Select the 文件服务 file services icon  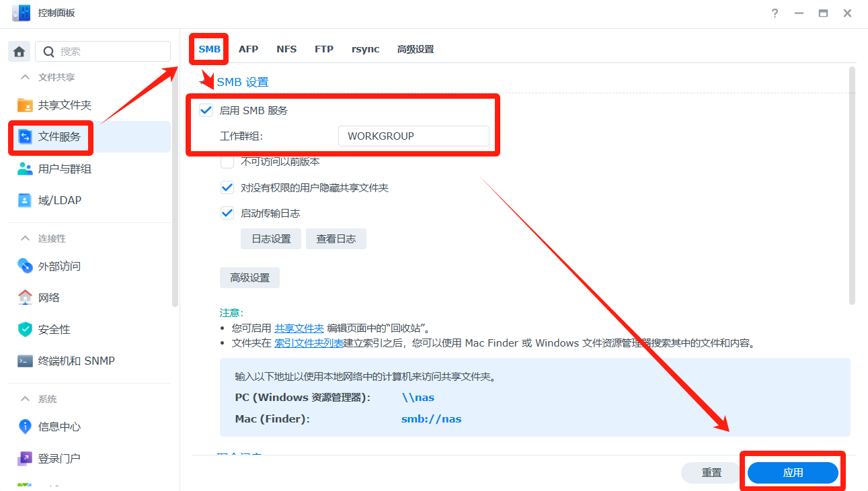[x=25, y=136]
